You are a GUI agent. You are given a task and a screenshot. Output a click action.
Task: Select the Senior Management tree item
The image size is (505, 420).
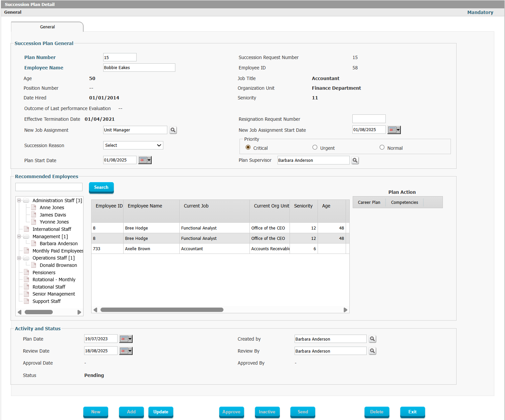pos(54,294)
